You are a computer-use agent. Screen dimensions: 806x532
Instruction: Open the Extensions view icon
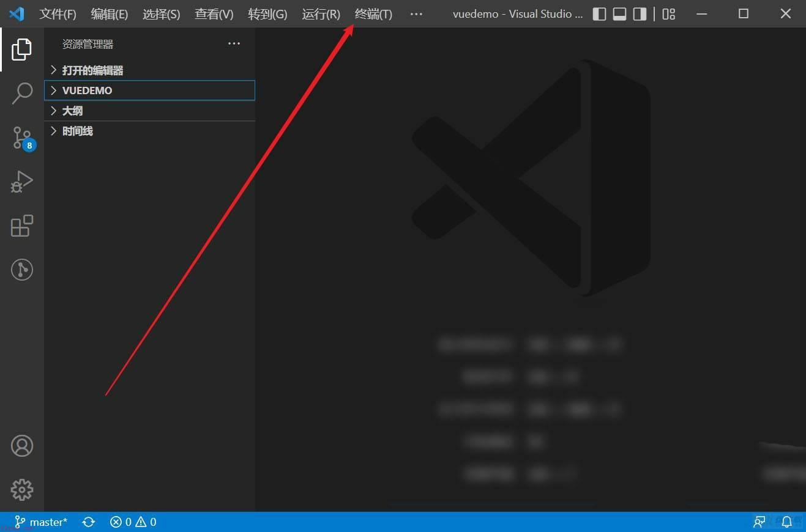[x=22, y=226]
